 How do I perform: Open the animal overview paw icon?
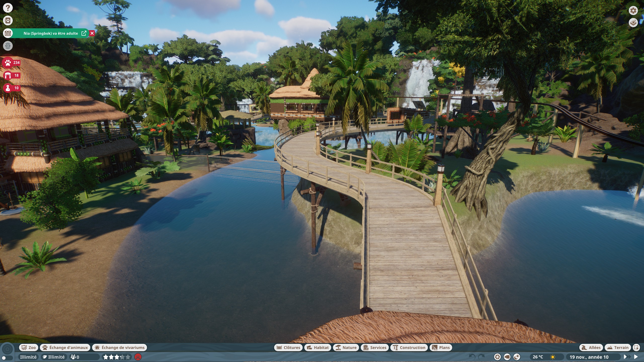(8, 20)
